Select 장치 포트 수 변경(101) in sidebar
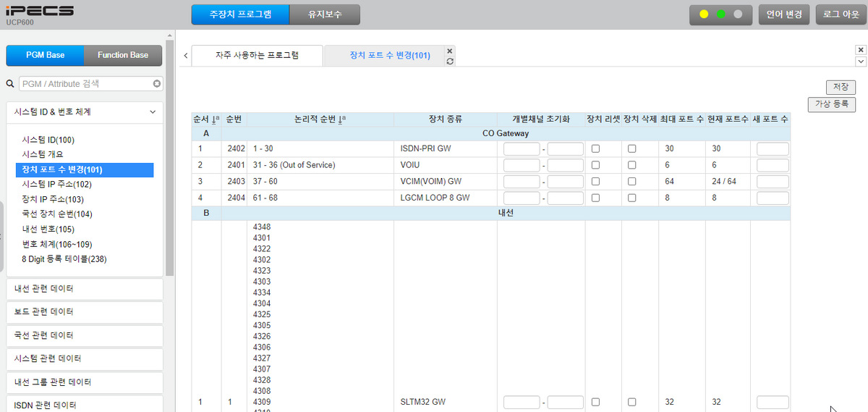 tap(85, 169)
